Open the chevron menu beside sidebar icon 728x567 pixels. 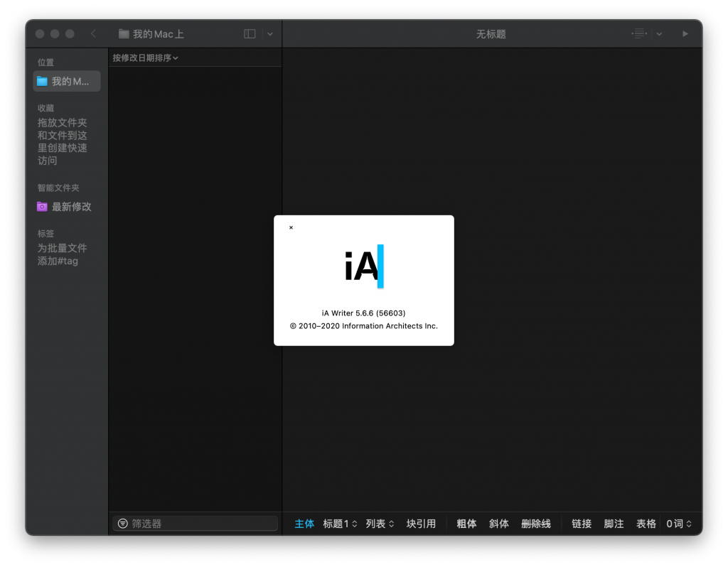coord(270,34)
